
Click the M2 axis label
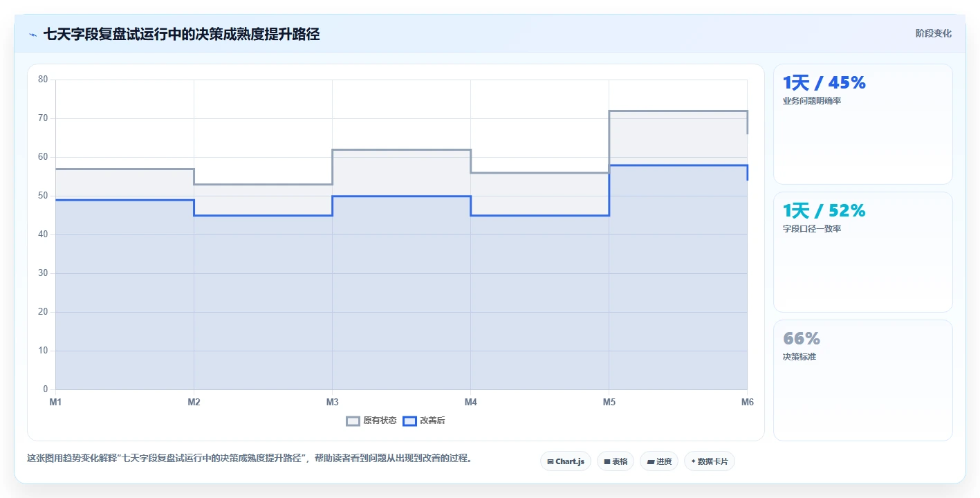pyautogui.click(x=194, y=402)
